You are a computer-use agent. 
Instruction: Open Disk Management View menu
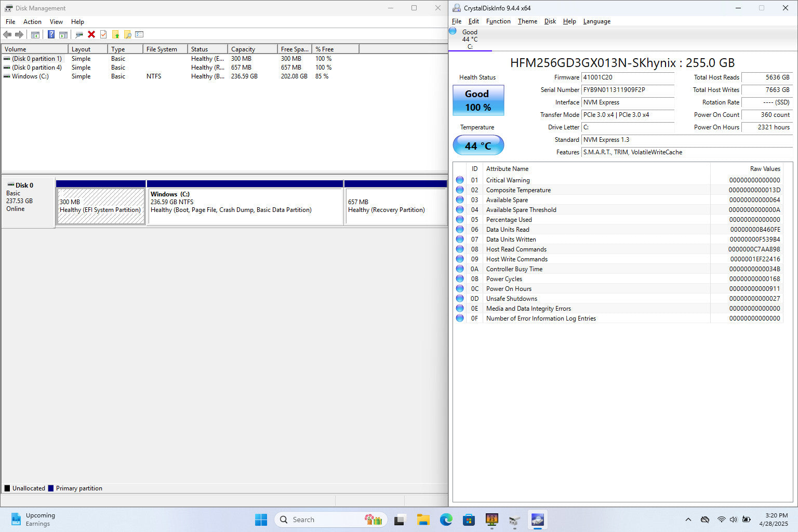[x=56, y=22]
